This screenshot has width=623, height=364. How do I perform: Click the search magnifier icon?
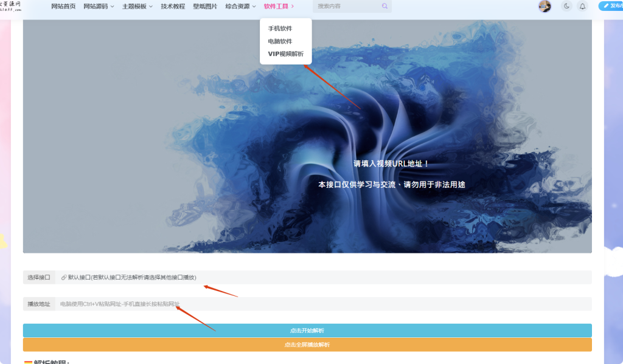tap(384, 5)
